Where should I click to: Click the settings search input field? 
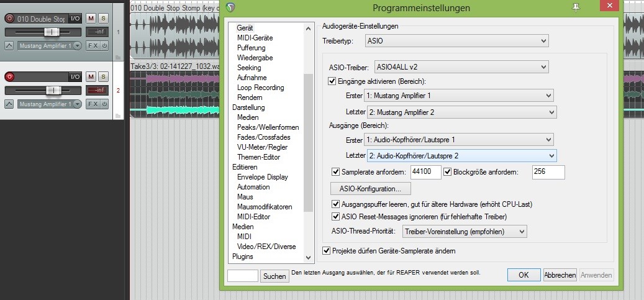coord(243,276)
